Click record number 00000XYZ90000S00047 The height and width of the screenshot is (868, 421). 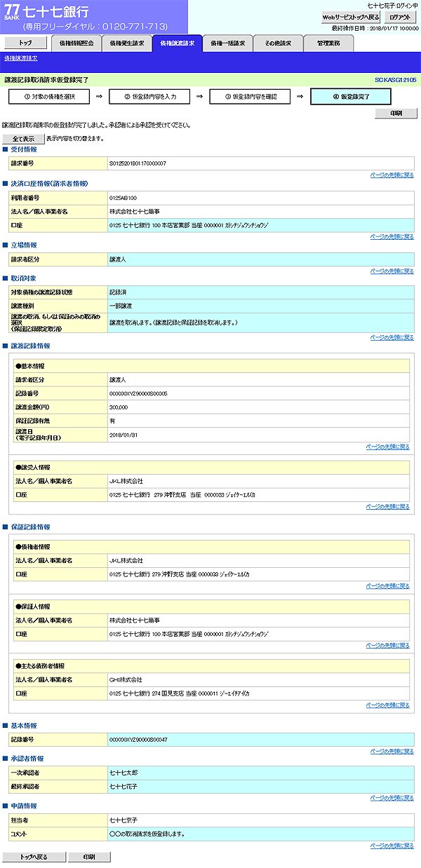point(138,739)
